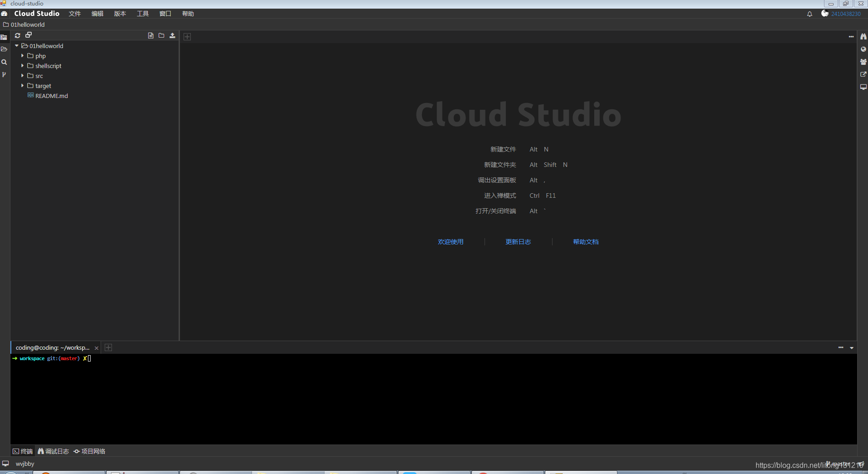Expand the shellscript folder
The width and height of the screenshot is (868, 474).
point(22,66)
